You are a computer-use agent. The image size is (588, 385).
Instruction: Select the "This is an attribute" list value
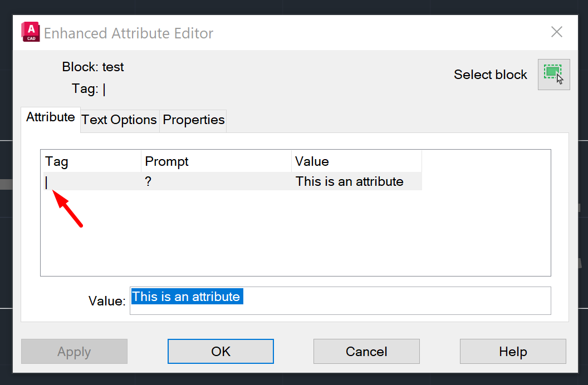pos(350,181)
